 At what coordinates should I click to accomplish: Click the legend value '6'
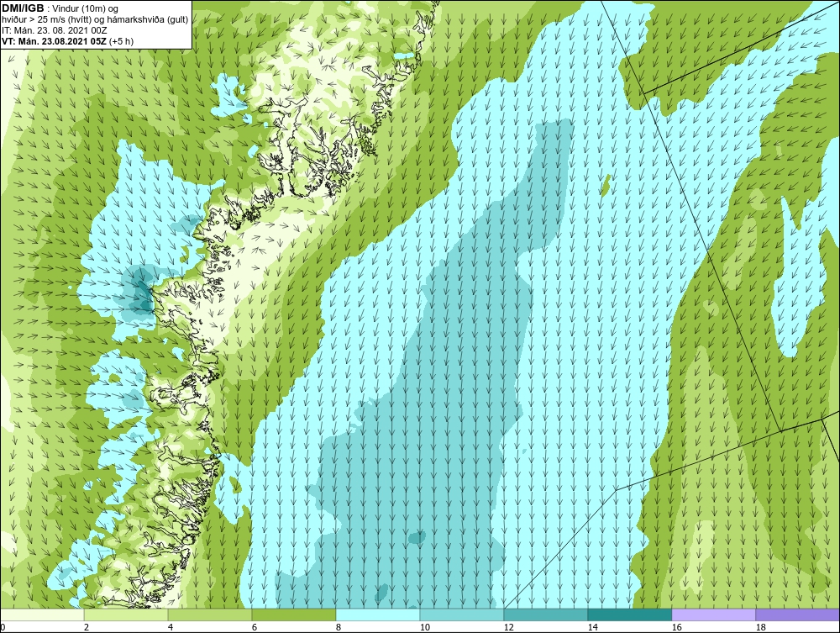click(x=254, y=627)
